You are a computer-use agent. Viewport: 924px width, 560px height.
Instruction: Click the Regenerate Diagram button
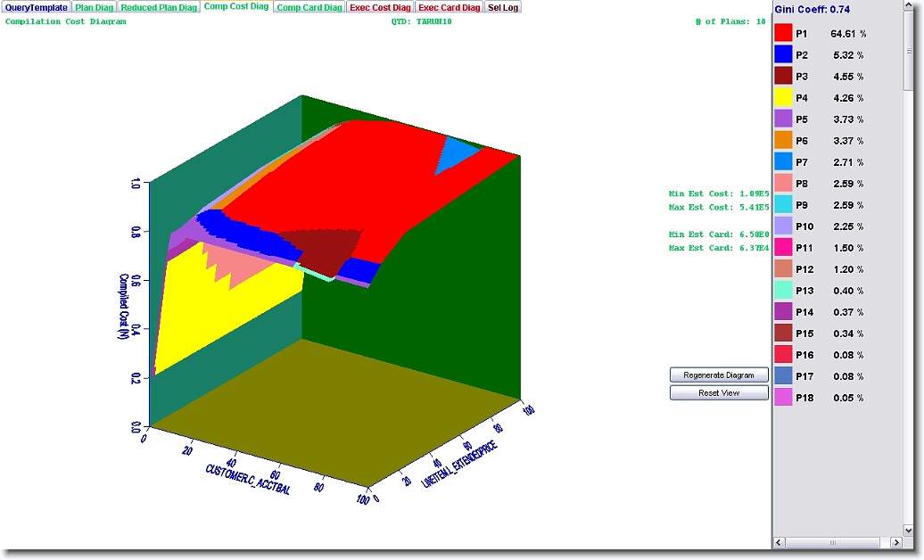point(719,375)
